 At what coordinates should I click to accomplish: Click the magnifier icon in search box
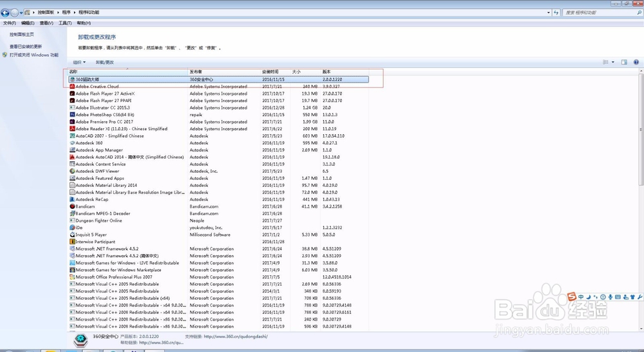[639, 13]
